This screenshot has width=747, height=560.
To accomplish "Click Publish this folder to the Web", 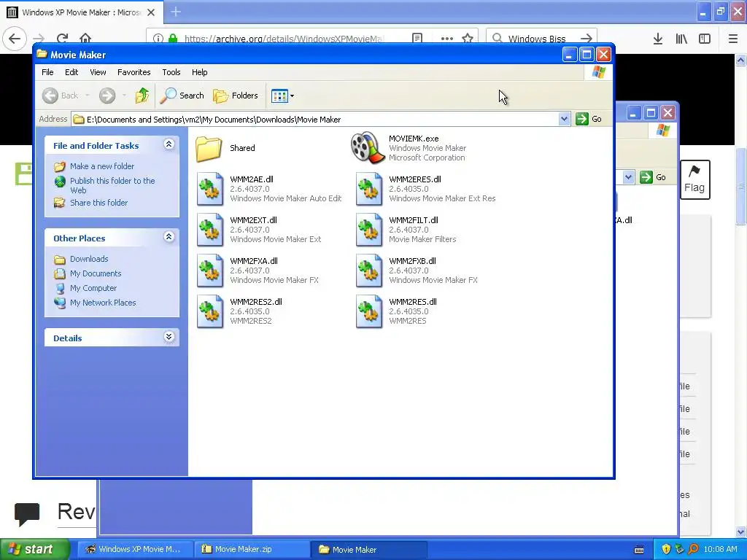I will point(112,185).
